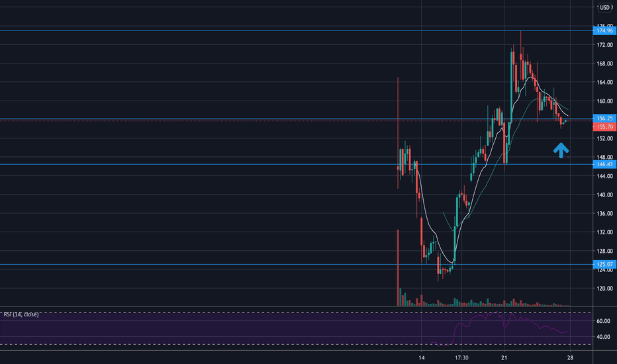Viewport: 617px width, 364px height.
Task: Click the 140.00 price axis value
Action: (x=604, y=195)
